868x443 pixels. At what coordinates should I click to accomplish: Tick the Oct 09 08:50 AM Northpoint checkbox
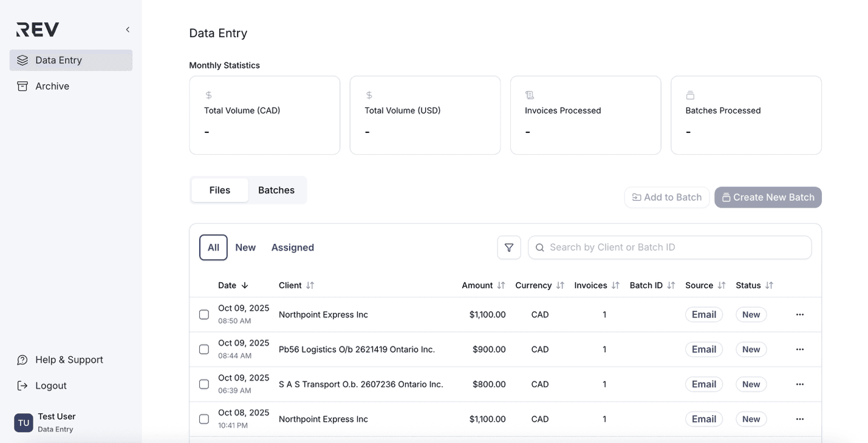(204, 314)
